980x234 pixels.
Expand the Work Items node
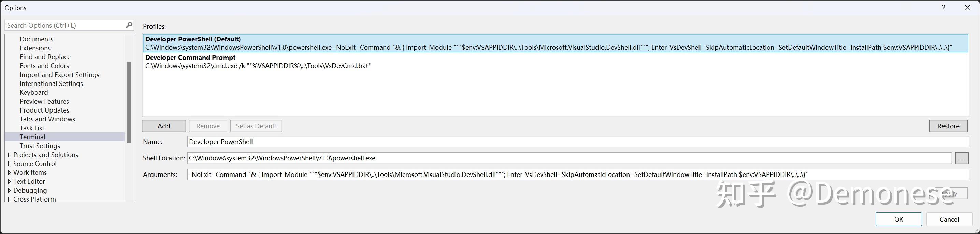10,173
